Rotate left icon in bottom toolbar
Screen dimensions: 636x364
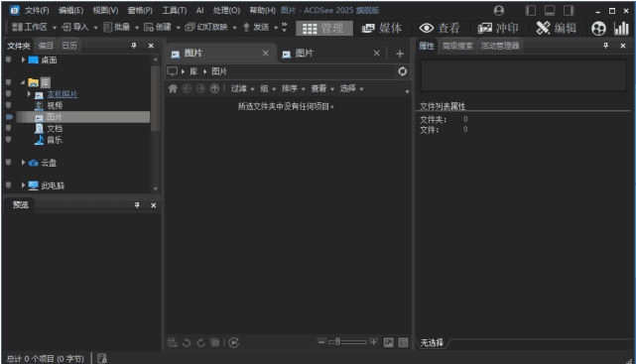click(187, 343)
